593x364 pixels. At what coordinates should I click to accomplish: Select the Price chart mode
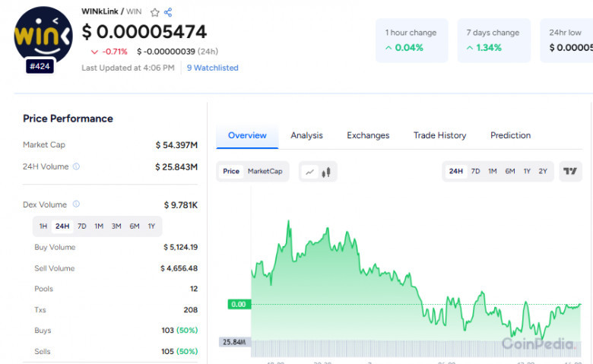[231, 171]
